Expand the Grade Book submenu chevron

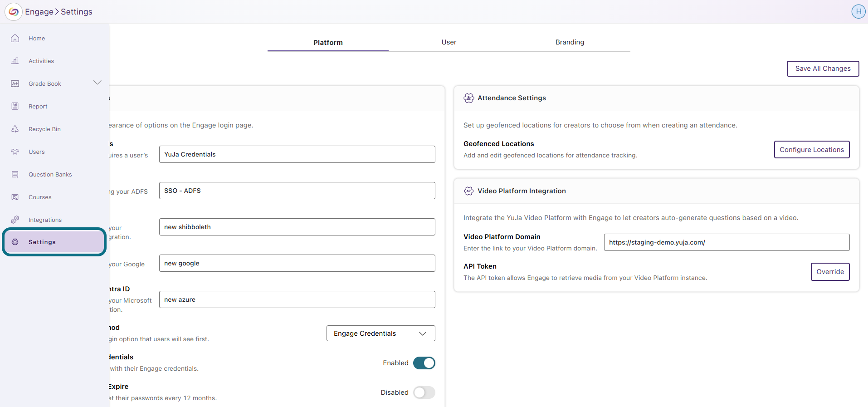[x=97, y=83]
